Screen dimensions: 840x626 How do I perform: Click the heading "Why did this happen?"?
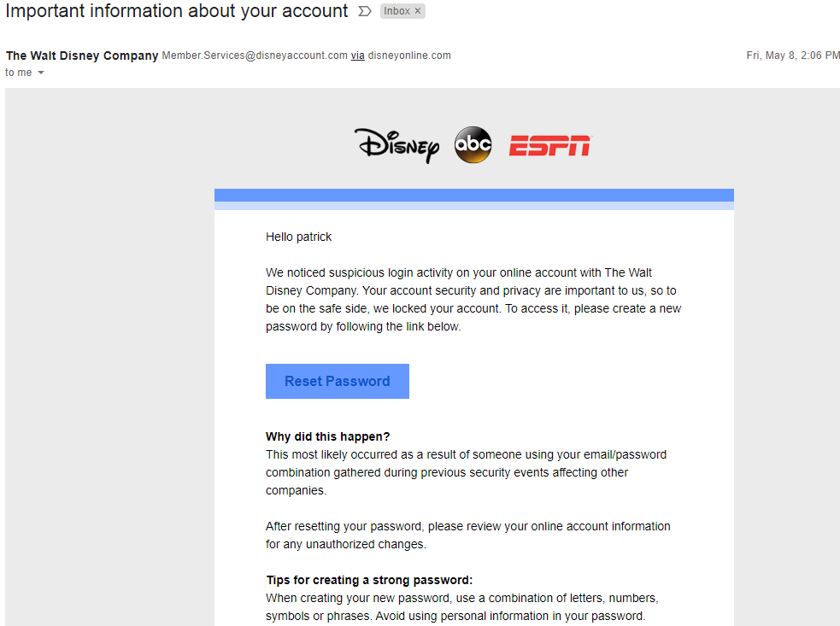pos(328,436)
